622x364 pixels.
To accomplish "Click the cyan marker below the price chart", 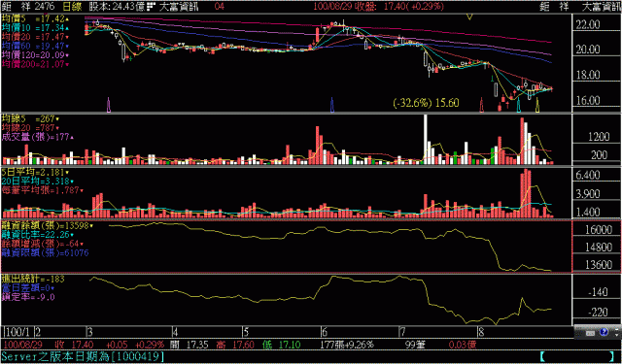I will tap(518, 105).
